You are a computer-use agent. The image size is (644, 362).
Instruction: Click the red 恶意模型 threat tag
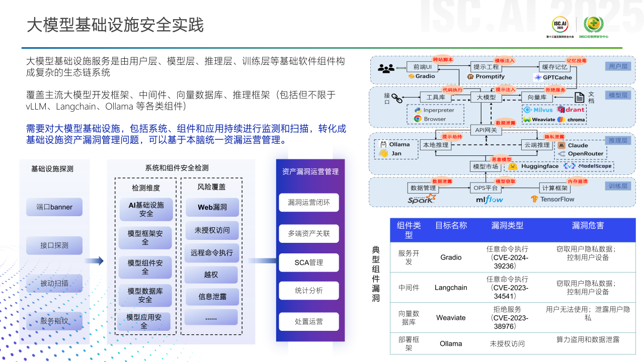(502, 159)
